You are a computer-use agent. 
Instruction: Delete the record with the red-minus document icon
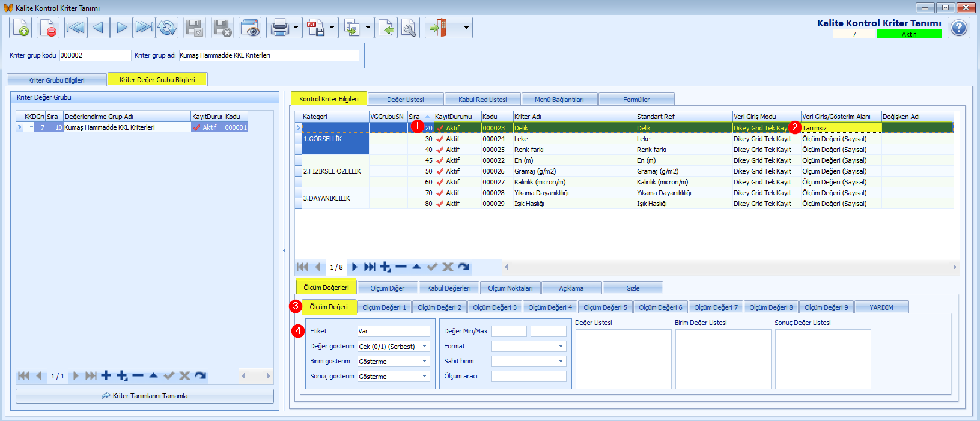[x=47, y=28]
